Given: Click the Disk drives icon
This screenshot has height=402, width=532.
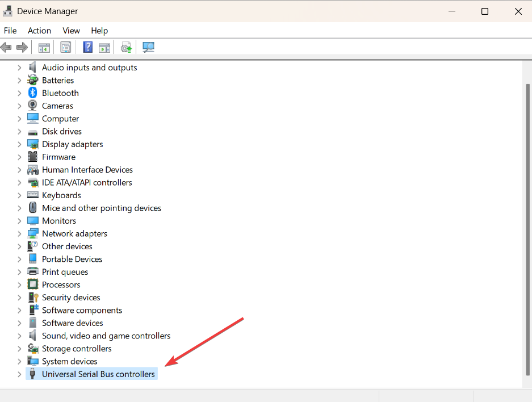Looking at the screenshot, I should click(x=32, y=132).
